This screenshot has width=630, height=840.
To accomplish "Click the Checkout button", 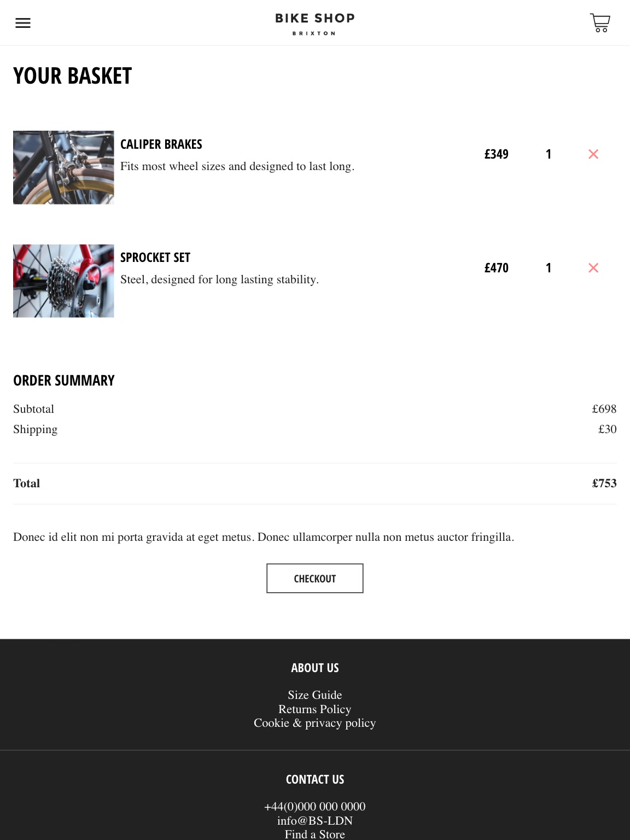I will click(315, 578).
